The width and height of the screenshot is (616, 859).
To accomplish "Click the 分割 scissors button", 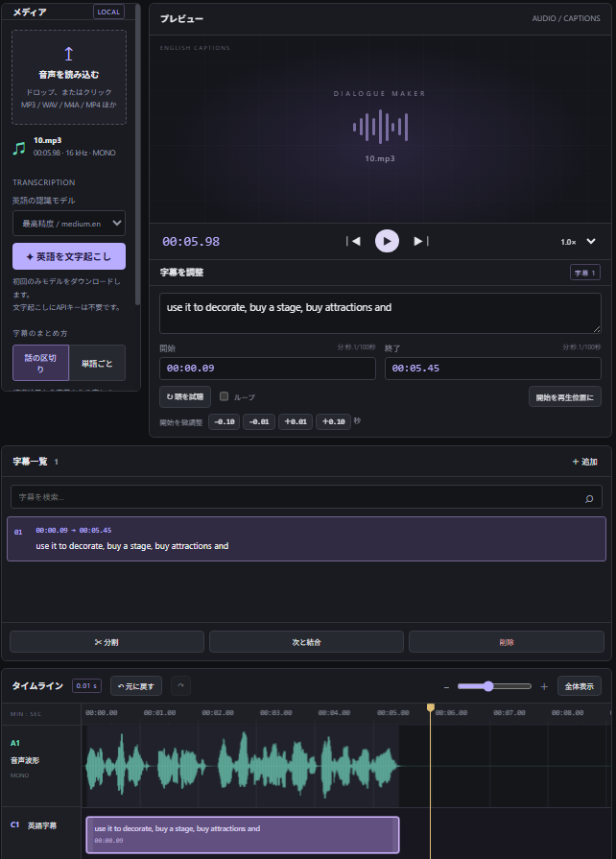I will [x=107, y=642].
